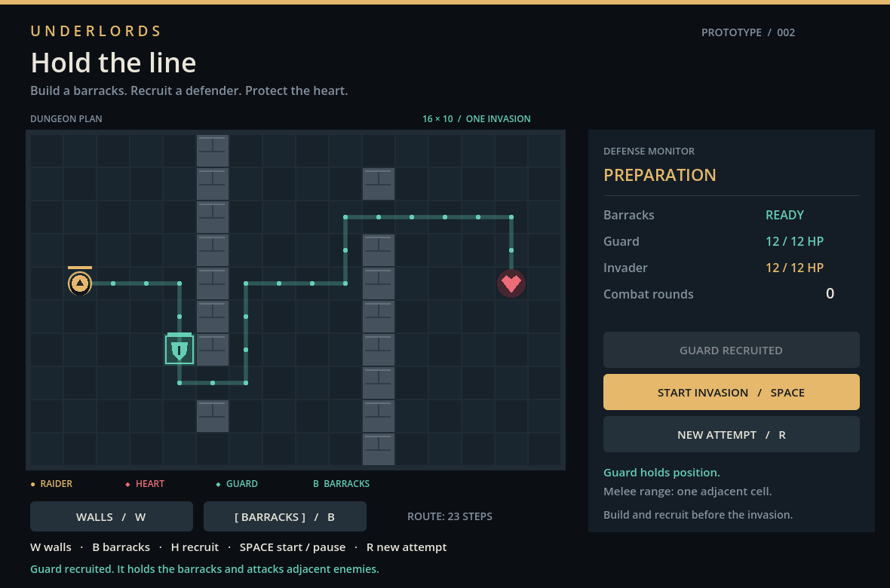Click the Guard recruited status message

click(x=204, y=568)
